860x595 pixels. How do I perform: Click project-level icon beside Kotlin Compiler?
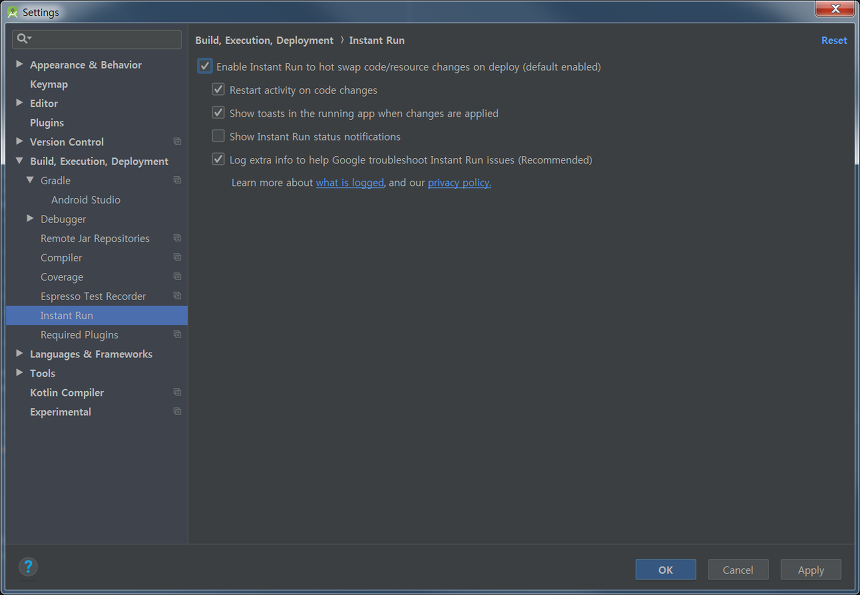(x=177, y=393)
